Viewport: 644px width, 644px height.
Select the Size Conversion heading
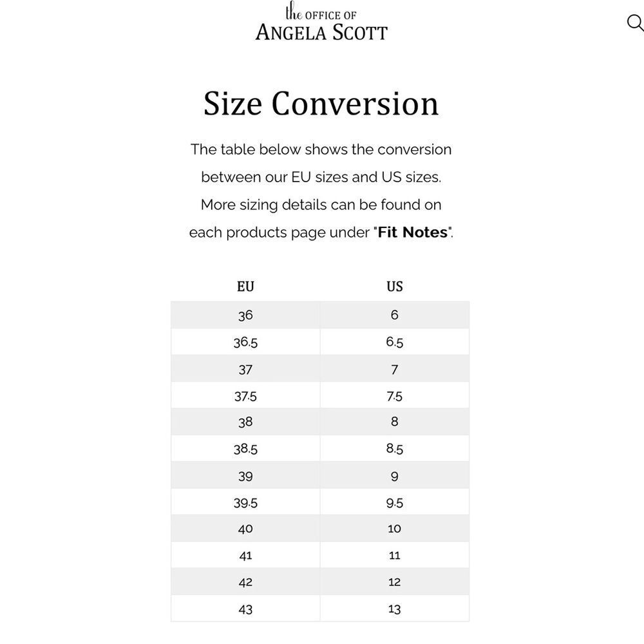(321, 103)
